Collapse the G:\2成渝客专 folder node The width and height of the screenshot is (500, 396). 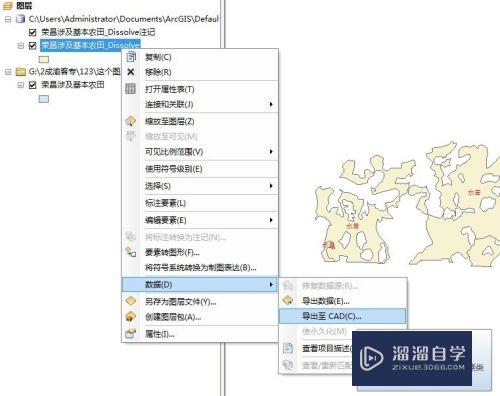(8, 72)
